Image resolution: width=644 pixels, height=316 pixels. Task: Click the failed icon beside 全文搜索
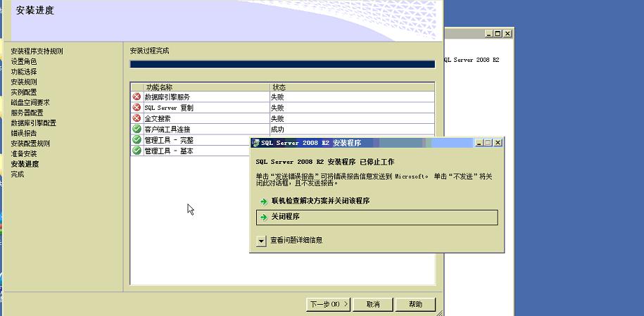[137, 118]
